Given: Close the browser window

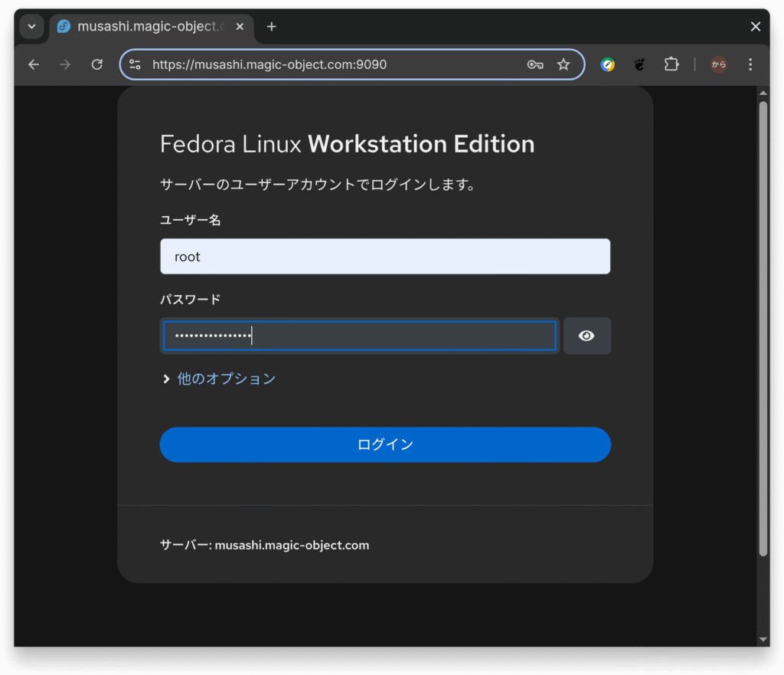Looking at the screenshot, I should coord(756,27).
